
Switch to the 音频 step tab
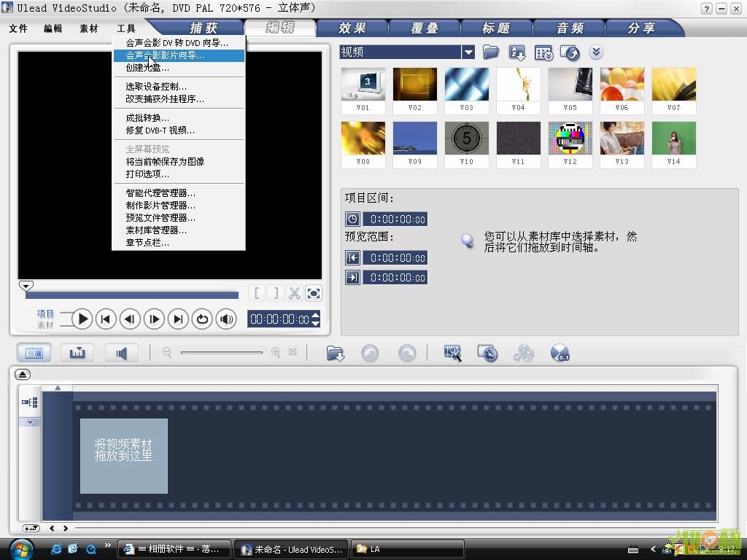click(570, 28)
